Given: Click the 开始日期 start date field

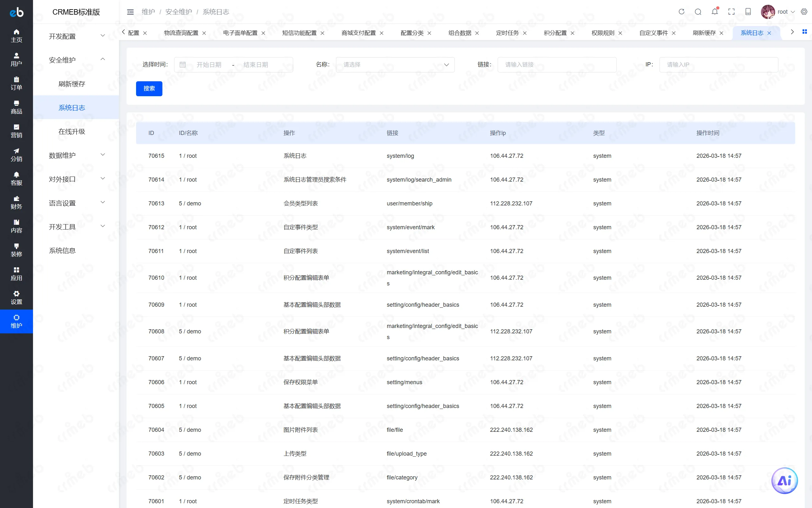Looking at the screenshot, I should (209, 64).
